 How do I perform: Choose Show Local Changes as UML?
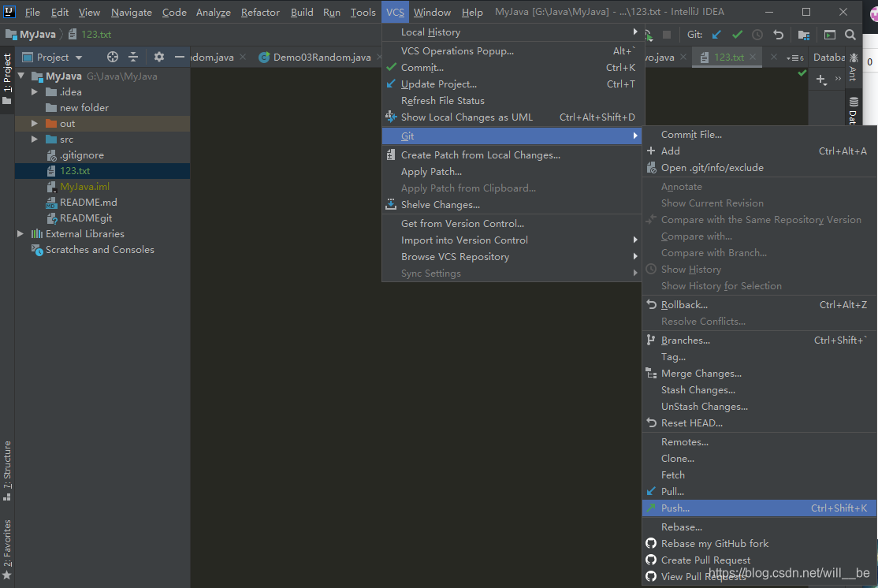512,117
